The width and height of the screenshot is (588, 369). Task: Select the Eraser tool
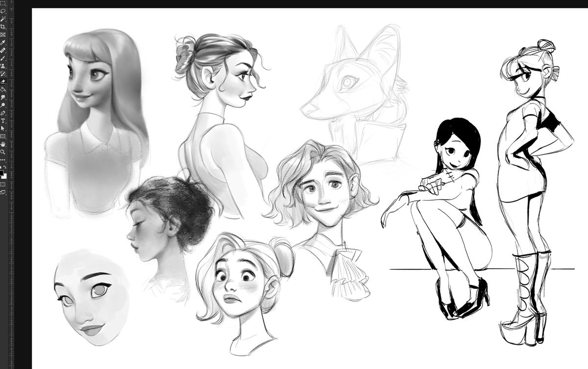tap(3, 82)
